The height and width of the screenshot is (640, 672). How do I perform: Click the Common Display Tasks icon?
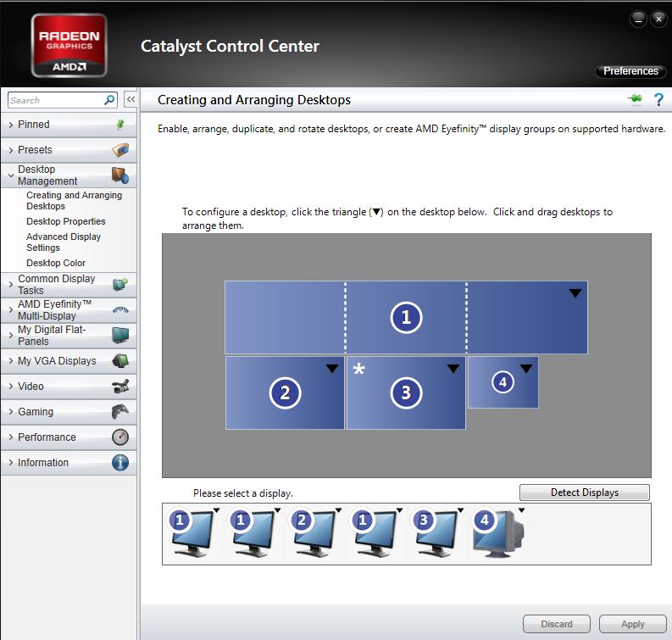coord(120,284)
